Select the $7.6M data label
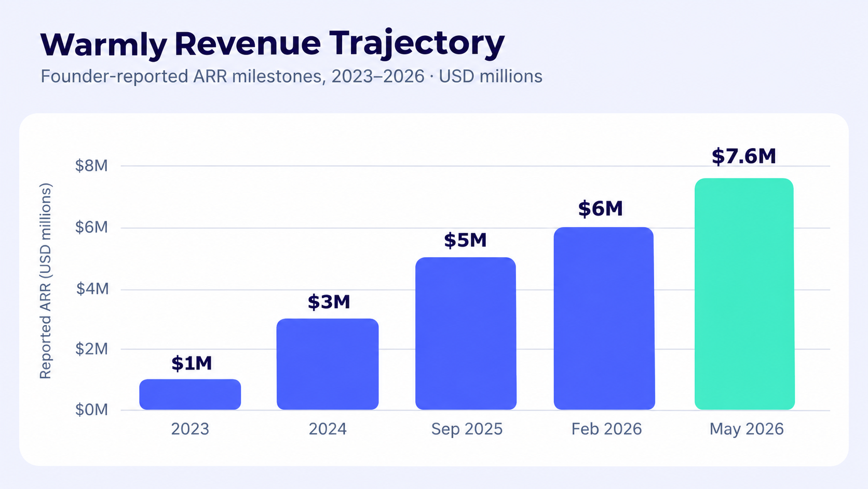Viewport: 868px width, 489px height. [x=744, y=156]
